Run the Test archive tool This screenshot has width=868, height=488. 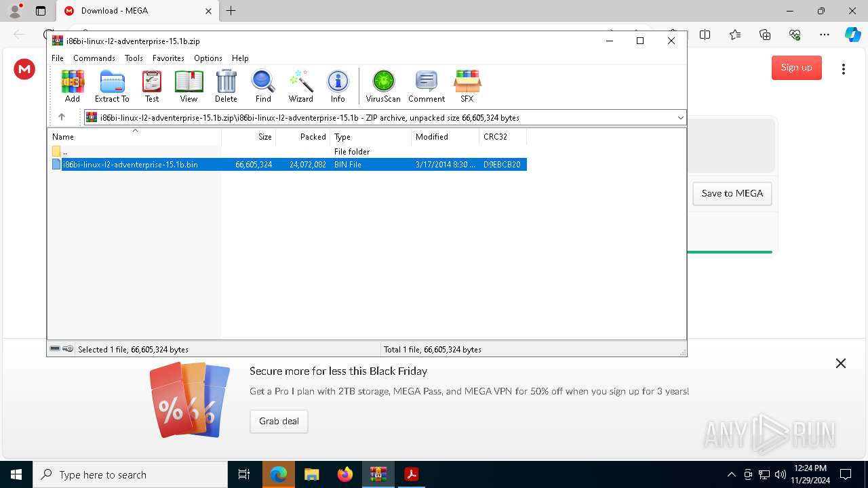coord(152,86)
